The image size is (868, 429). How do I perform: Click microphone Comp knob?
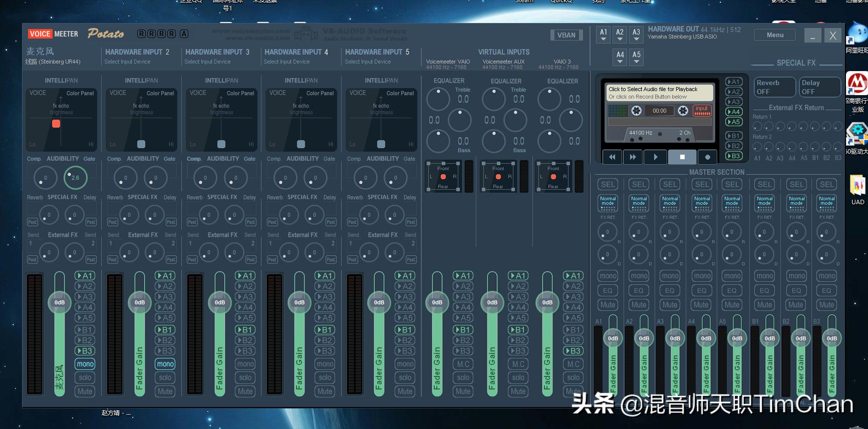pyautogui.click(x=45, y=177)
